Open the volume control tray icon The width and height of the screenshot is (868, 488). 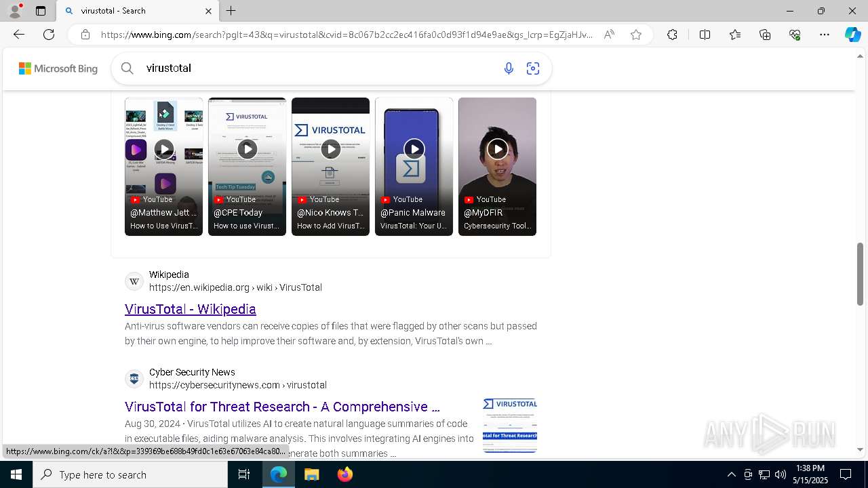tap(781, 474)
